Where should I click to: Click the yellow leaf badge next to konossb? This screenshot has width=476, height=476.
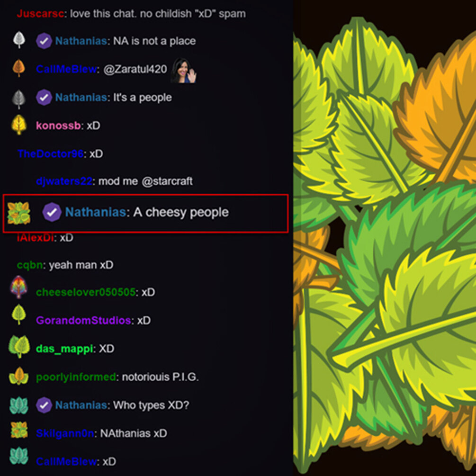(x=19, y=125)
